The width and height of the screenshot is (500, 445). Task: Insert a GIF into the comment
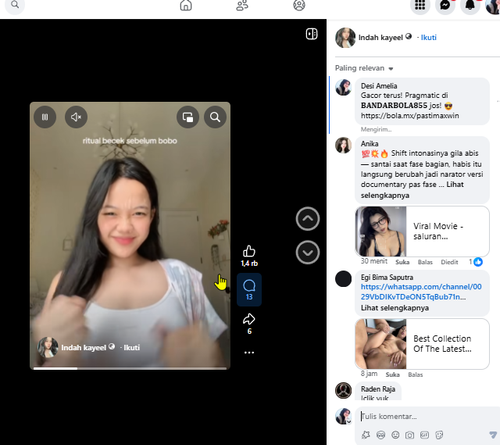[424, 435]
